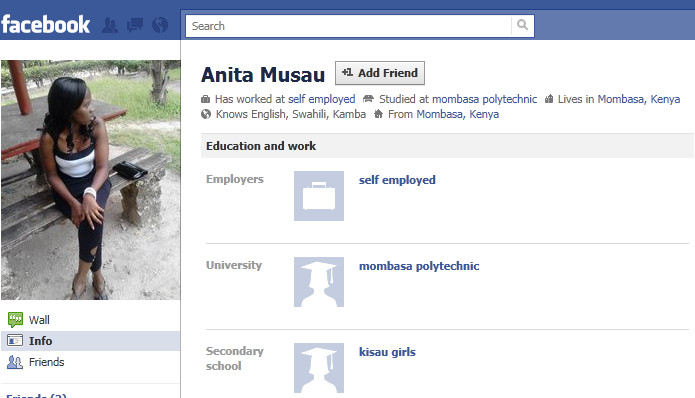
Task: Click the graduation cap icon near Studied at
Action: coord(368,98)
